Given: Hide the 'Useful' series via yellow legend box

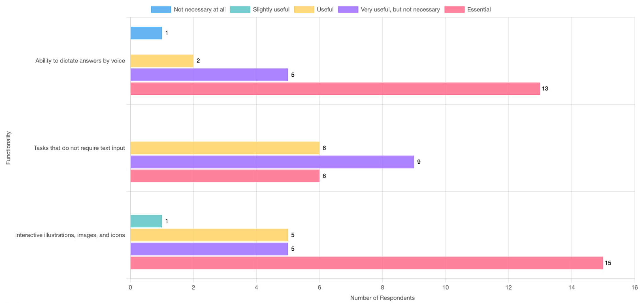Looking at the screenshot, I should [x=304, y=9].
